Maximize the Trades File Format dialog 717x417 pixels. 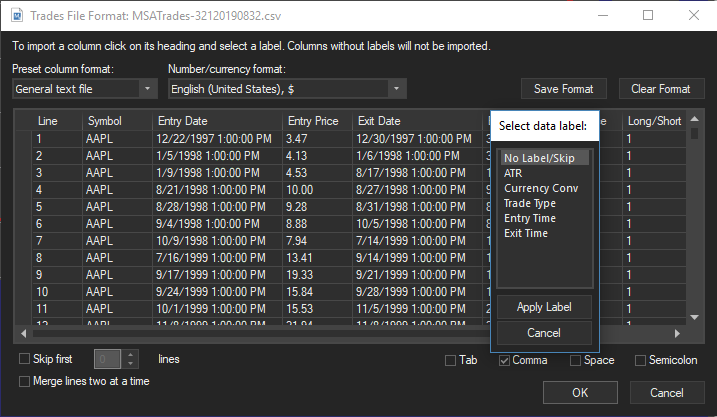pyautogui.click(x=648, y=16)
